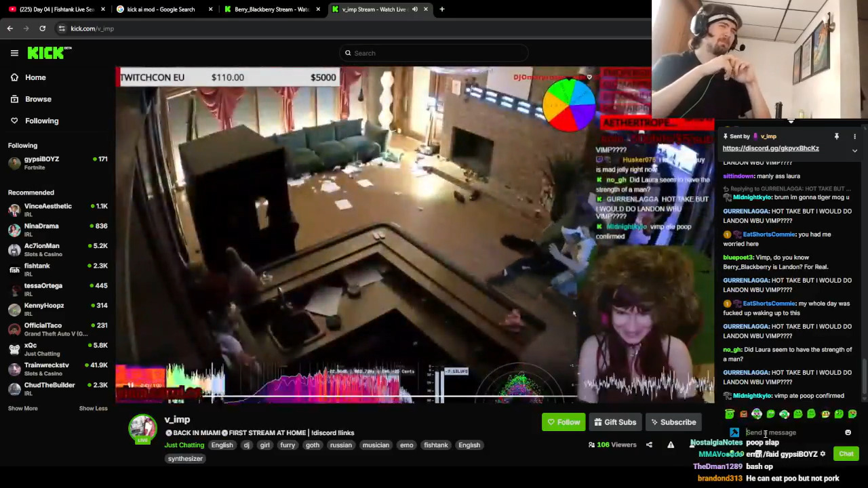868x488 pixels.
Task: Open tessaOrtega recommended channel
Action: [x=58, y=289]
